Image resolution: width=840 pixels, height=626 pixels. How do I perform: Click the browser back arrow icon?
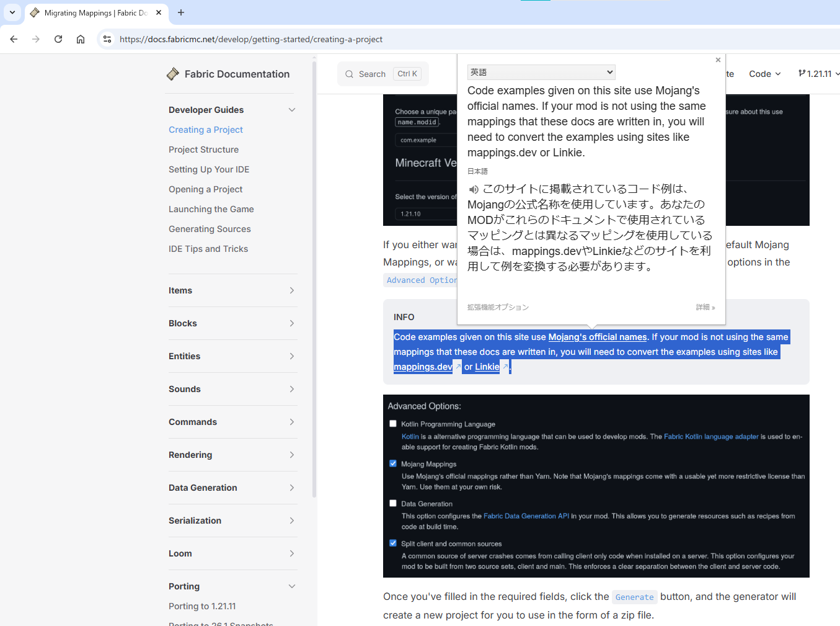(x=14, y=39)
